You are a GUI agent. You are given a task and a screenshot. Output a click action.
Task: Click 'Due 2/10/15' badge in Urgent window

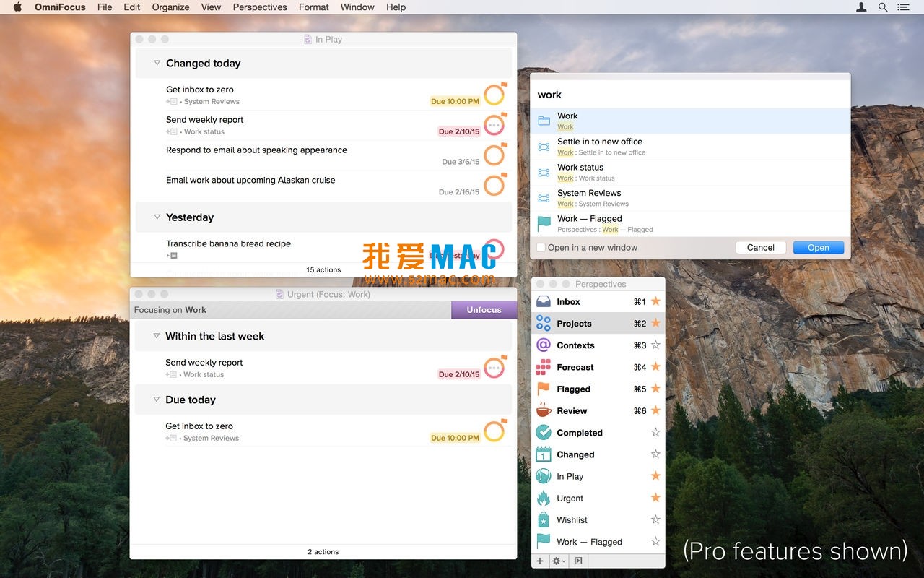459,374
